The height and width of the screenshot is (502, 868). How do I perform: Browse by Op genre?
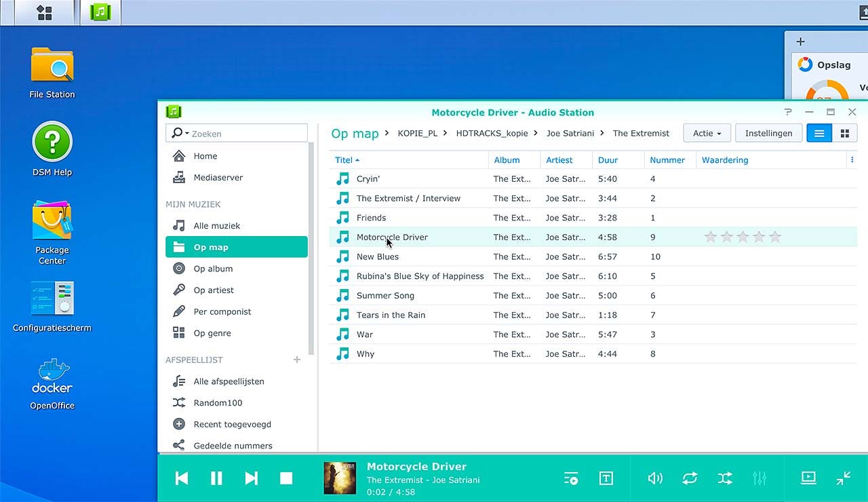click(237, 333)
